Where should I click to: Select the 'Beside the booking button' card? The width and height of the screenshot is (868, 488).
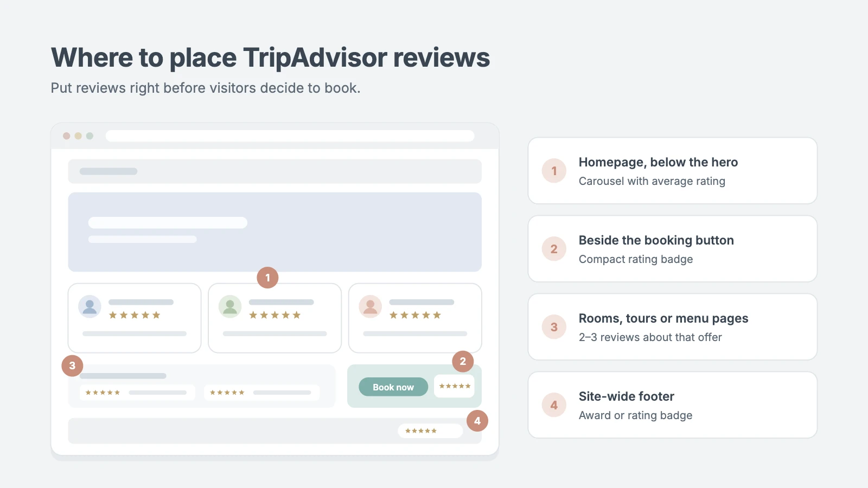[673, 249]
